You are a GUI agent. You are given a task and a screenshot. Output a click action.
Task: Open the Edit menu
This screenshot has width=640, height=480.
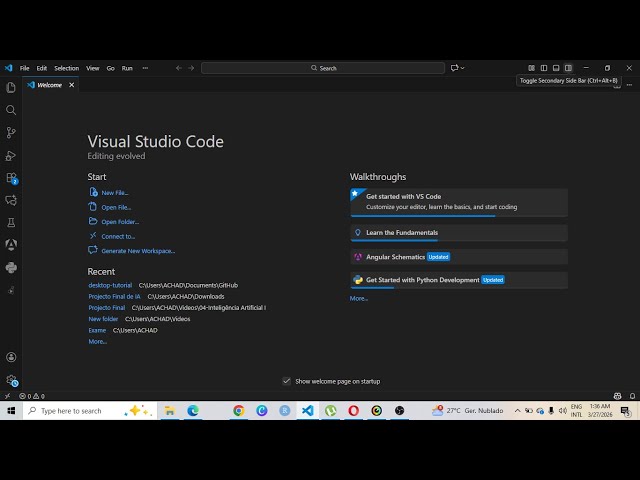tap(42, 68)
